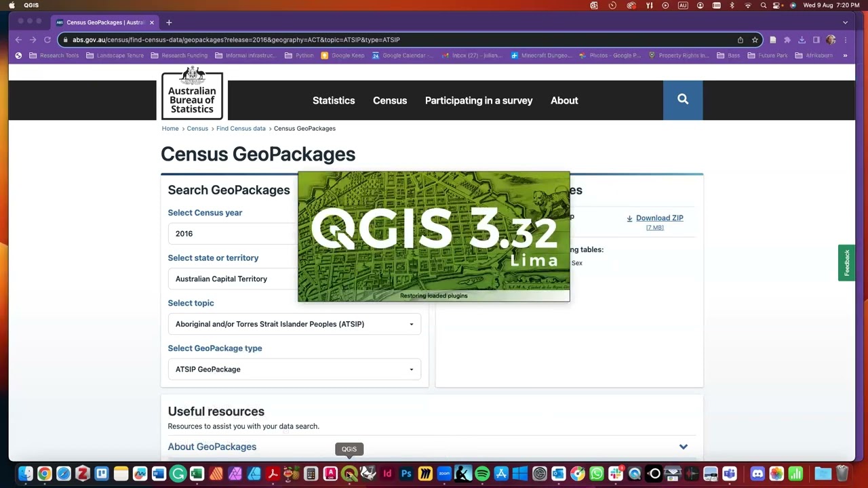Image resolution: width=868 pixels, height=488 pixels.
Task: Open Microsoft Teams from the dock
Action: [730, 474]
